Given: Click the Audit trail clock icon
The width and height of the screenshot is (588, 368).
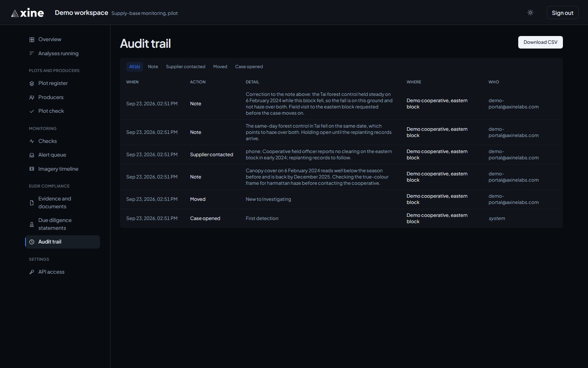Looking at the screenshot, I should tap(32, 242).
